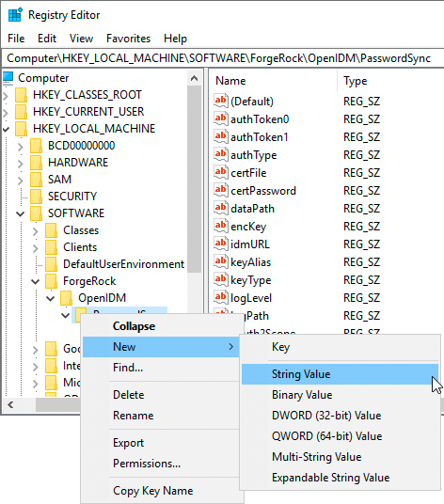Click the string icon beside idmURL
Screen dimensions: 444x504
[x=221, y=244]
